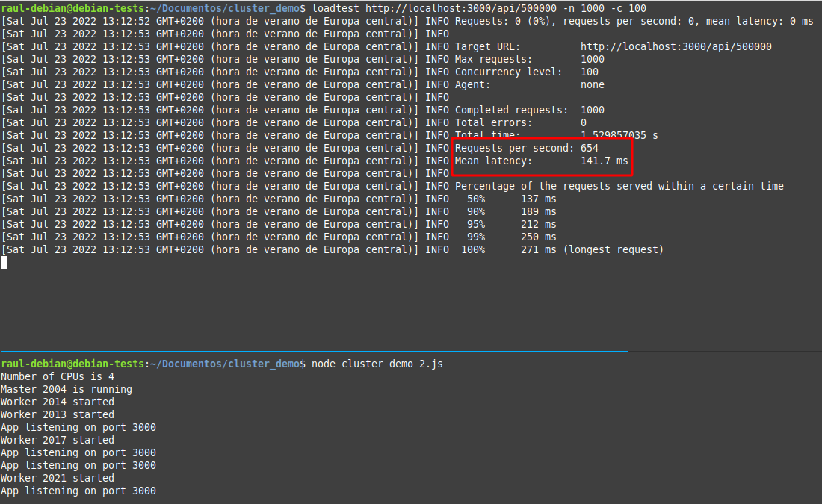Viewport: 822px width, 504px height.
Task: Click the 90% percentile row showing 189 ms
Action: click(x=511, y=211)
